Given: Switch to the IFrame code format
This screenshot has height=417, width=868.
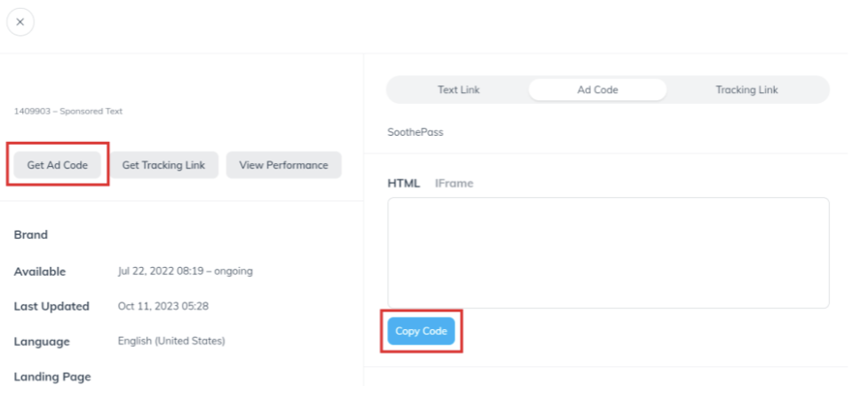Looking at the screenshot, I should [x=454, y=184].
